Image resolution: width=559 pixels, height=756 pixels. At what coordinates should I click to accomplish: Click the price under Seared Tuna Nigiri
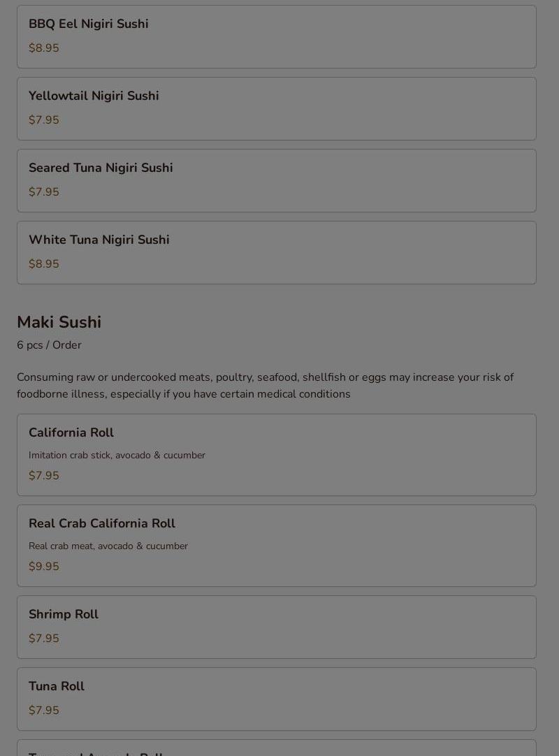click(x=44, y=192)
